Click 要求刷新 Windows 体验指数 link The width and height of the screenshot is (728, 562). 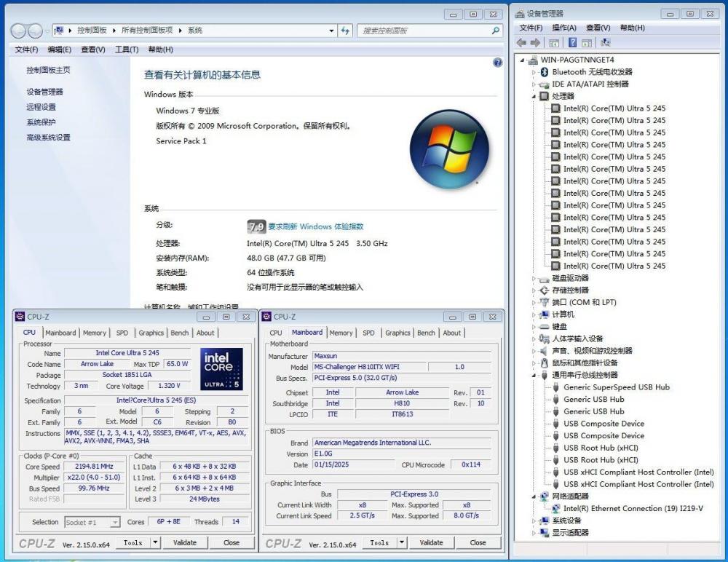pyautogui.click(x=315, y=226)
